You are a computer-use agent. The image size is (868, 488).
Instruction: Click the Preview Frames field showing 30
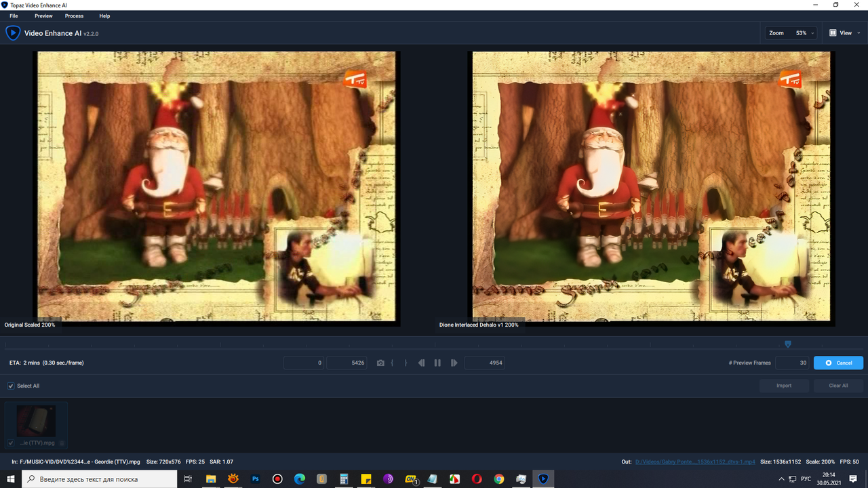(x=793, y=363)
